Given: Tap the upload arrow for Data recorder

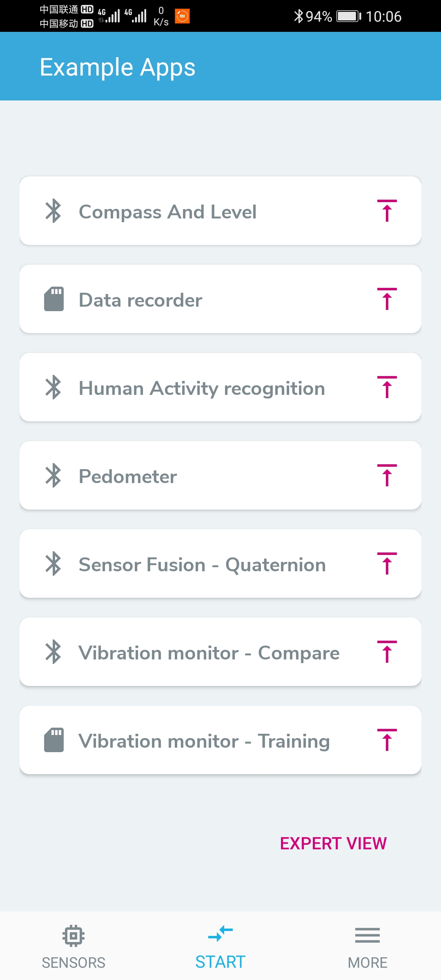Looking at the screenshot, I should tap(387, 299).
